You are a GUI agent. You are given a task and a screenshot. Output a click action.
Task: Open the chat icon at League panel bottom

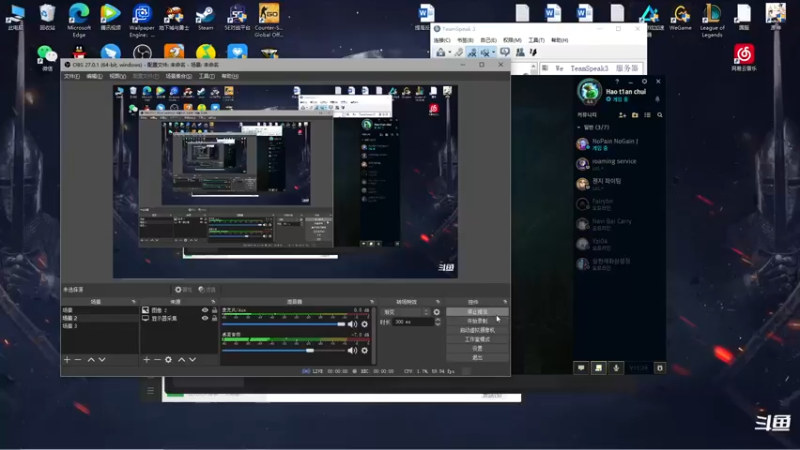click(x=581, y=368)
